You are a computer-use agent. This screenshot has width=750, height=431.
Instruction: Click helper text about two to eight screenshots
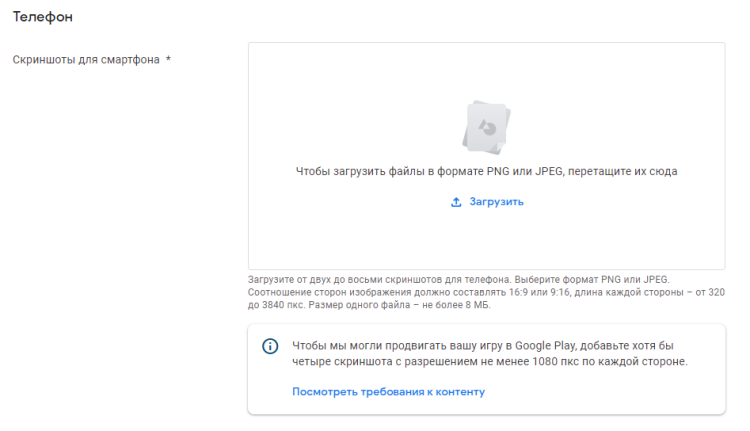pos(456,279)
